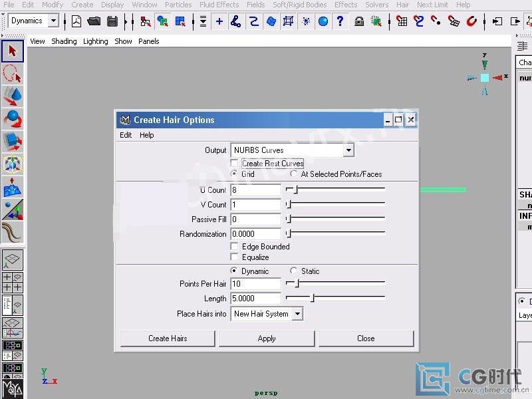Click the Apply button
This screenshot has width=532, height=399.
pos(267,338)
